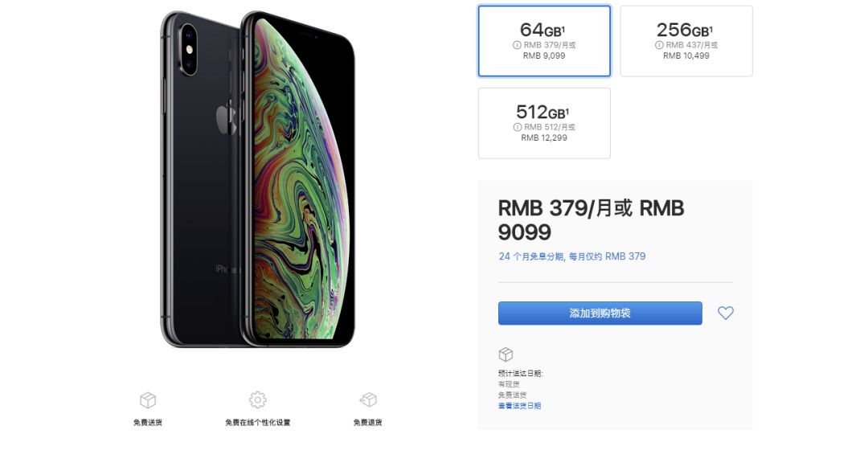The width and height of the screenshot is (868, 459).
Task: Click the RMB 10,499 price text
Action: (x=686, y=55)
